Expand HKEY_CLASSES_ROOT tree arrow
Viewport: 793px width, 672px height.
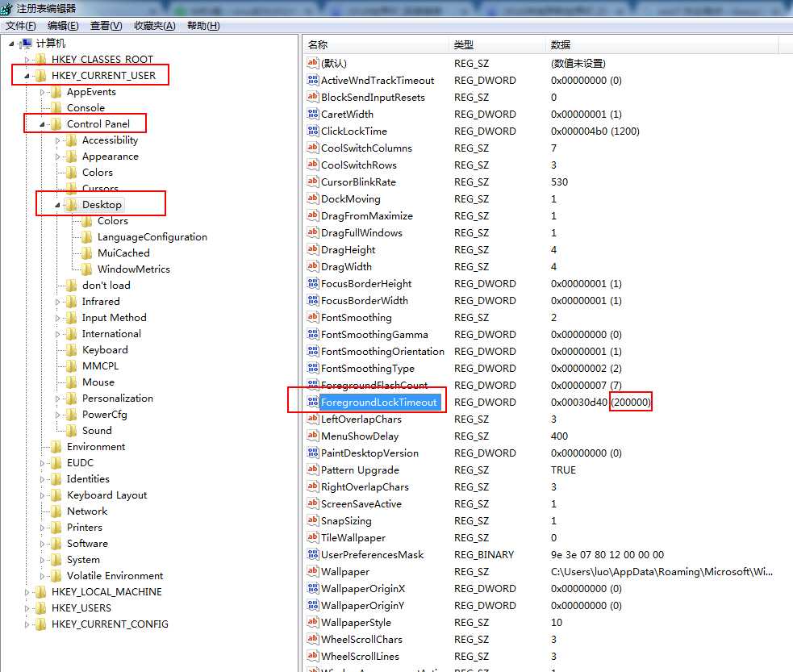[27, 60]
